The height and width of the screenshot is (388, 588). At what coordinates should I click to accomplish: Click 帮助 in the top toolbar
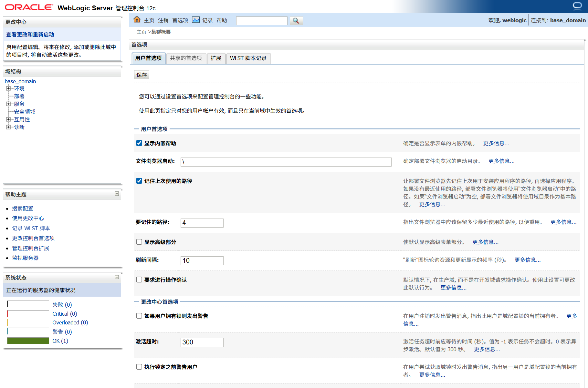tap(222, 20)
